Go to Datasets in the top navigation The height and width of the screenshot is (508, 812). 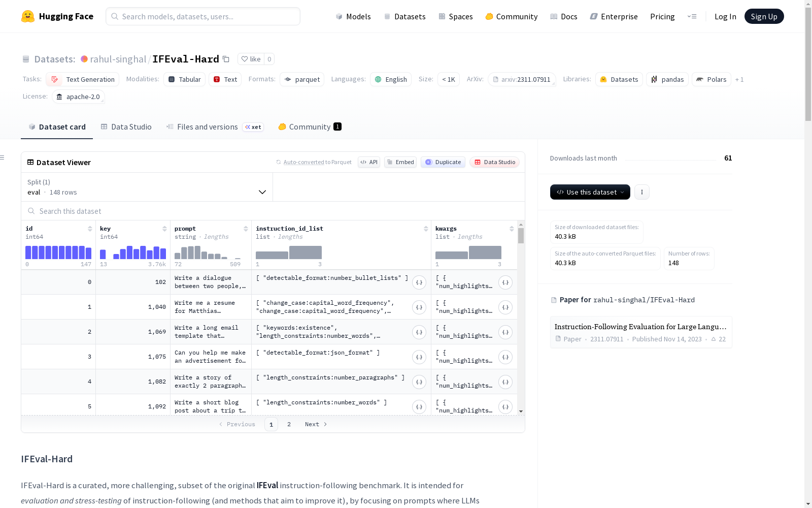[404, 16]
